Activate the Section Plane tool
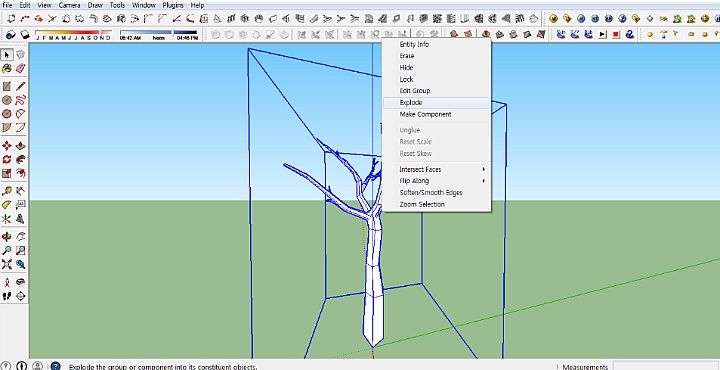Screen dimensions: 720x370 (x=21, y=296)
